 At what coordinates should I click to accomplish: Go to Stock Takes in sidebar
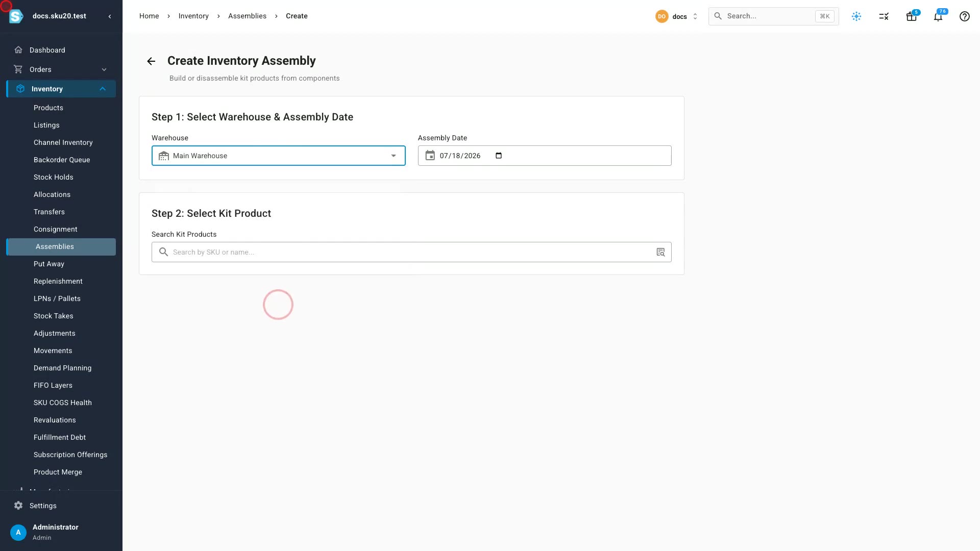[54, 316]
